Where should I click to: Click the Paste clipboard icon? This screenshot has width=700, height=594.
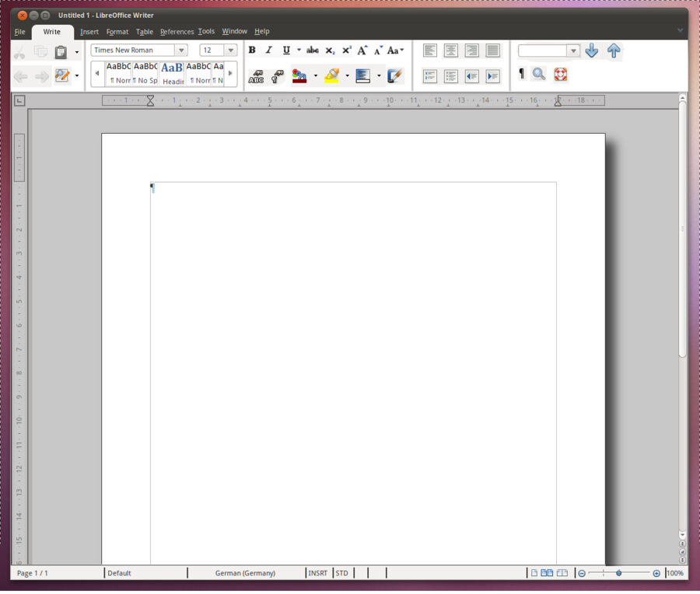click(x=61, y=52)
